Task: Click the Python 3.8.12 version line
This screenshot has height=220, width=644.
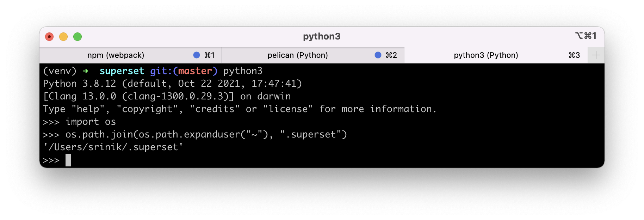Action: pos(172,84)
